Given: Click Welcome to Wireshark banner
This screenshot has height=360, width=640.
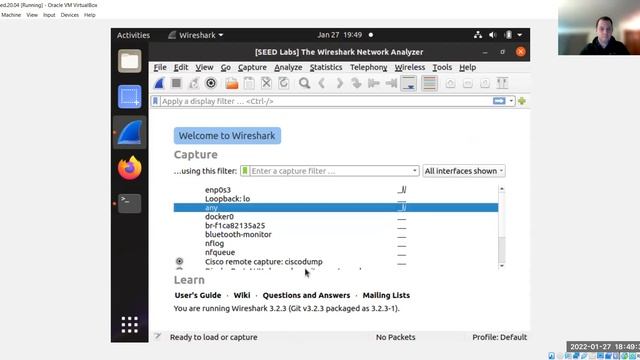Looking at the screenshot, I should [227, 136].
